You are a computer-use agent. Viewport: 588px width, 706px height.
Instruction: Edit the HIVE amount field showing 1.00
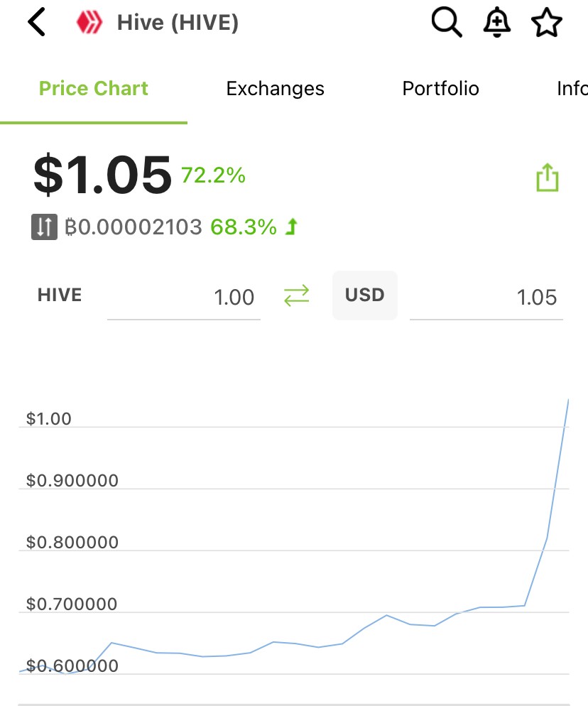pos(184,298)
